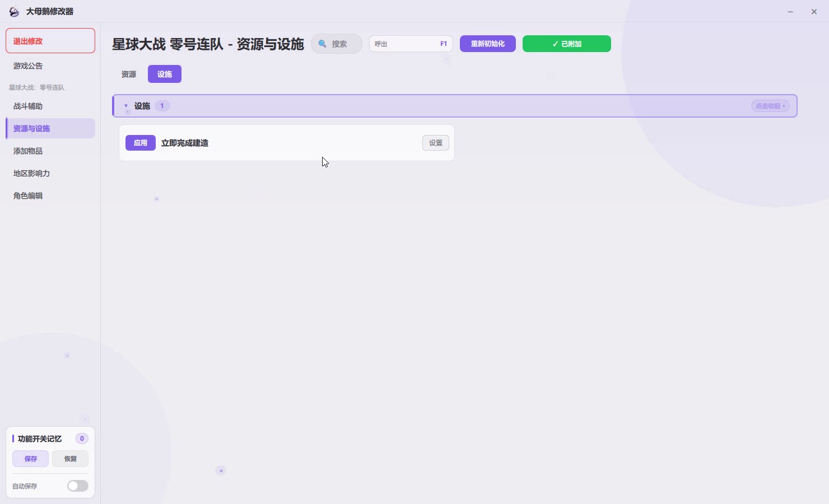
Task: Apply 立即完成建造 with the 应用 button
Action: pyautogui.click(x=141, y=143)
